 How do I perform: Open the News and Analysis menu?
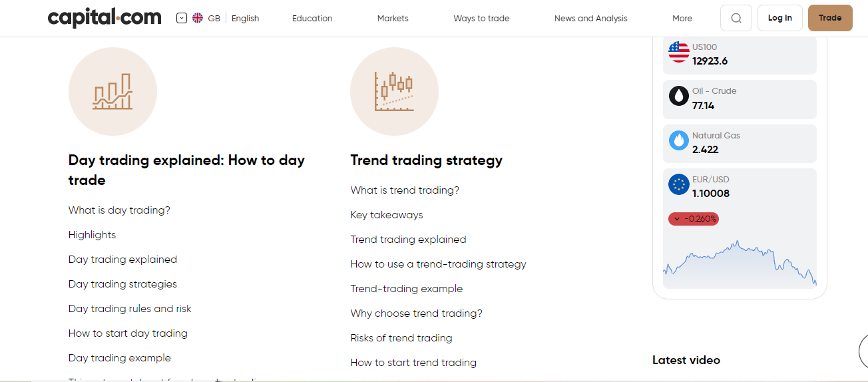[591, 18]
